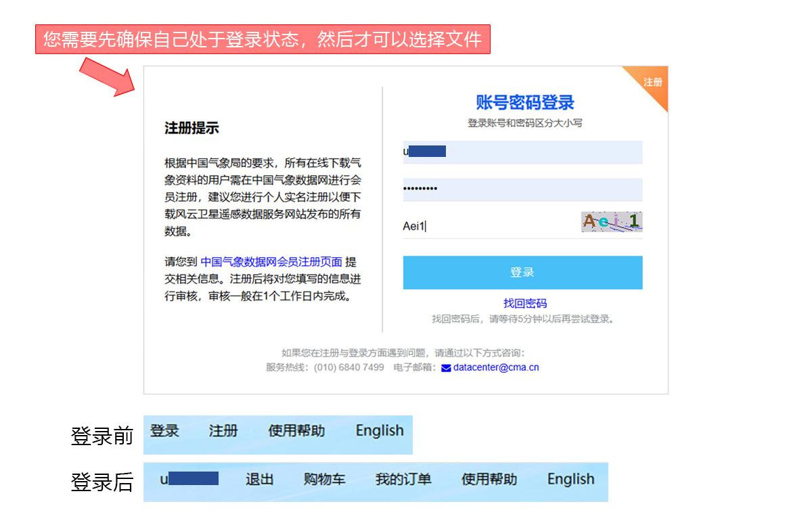Click 退出 to log out
The height and width of the screenshot is (525, 812).
coord(259,480)
